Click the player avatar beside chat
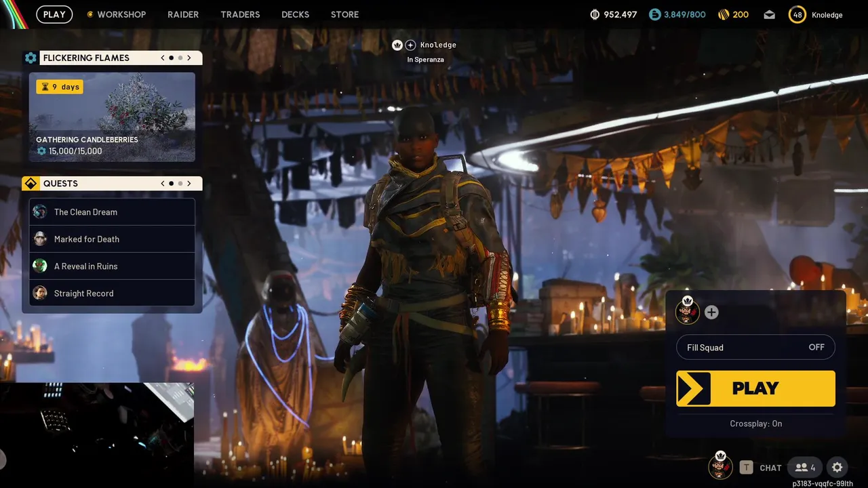This screenshot has width=868, height=488. click(x=720, y=466)
